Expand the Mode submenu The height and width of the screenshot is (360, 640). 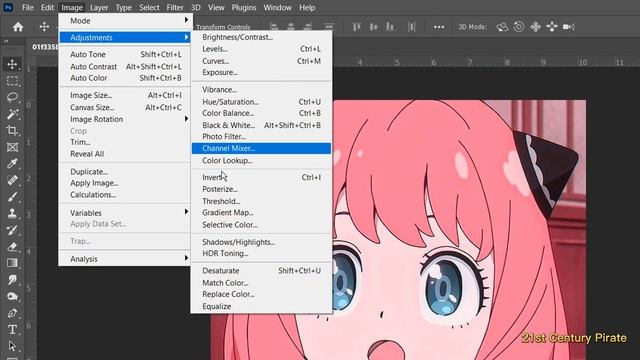click(x=124, y=20)
